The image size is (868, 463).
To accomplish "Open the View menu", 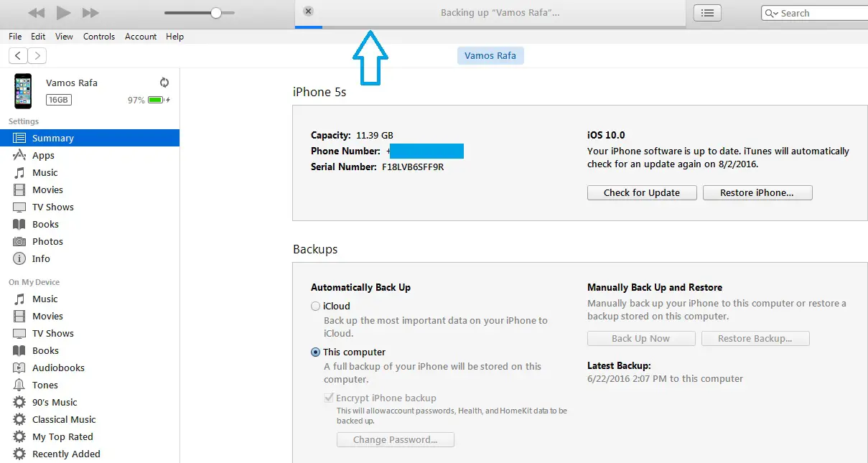I will [x=64, y=37].
